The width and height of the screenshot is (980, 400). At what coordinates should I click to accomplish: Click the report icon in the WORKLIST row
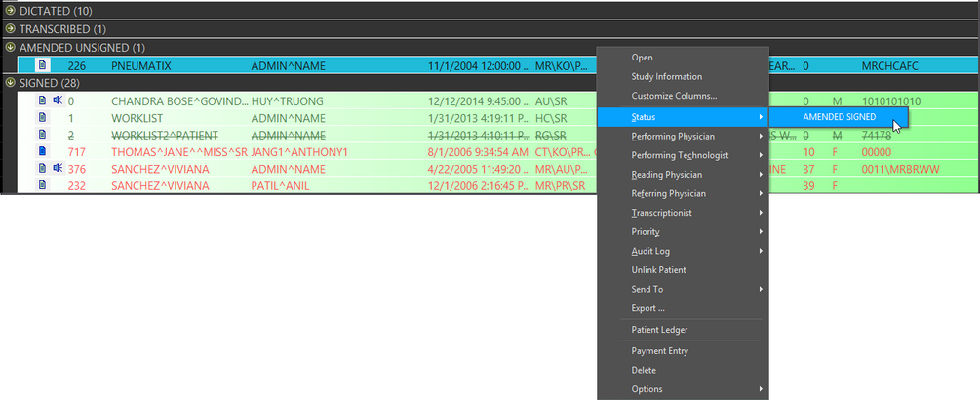[42, 117]
